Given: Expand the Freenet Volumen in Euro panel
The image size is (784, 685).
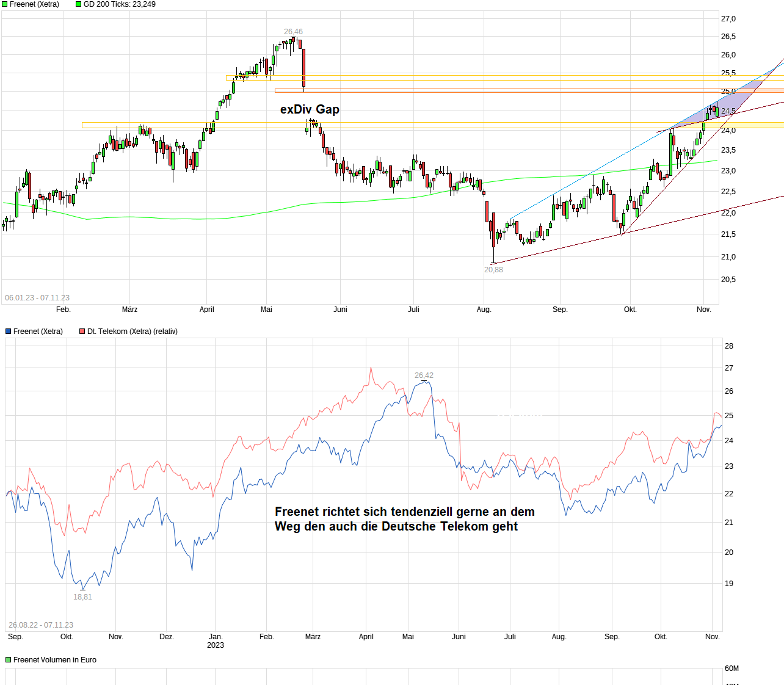Looking at the screenshot, I should coord(51,659).
